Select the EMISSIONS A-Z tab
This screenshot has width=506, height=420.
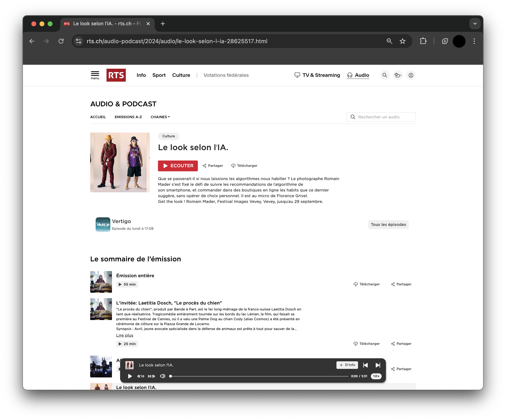(x=128, y=117)
